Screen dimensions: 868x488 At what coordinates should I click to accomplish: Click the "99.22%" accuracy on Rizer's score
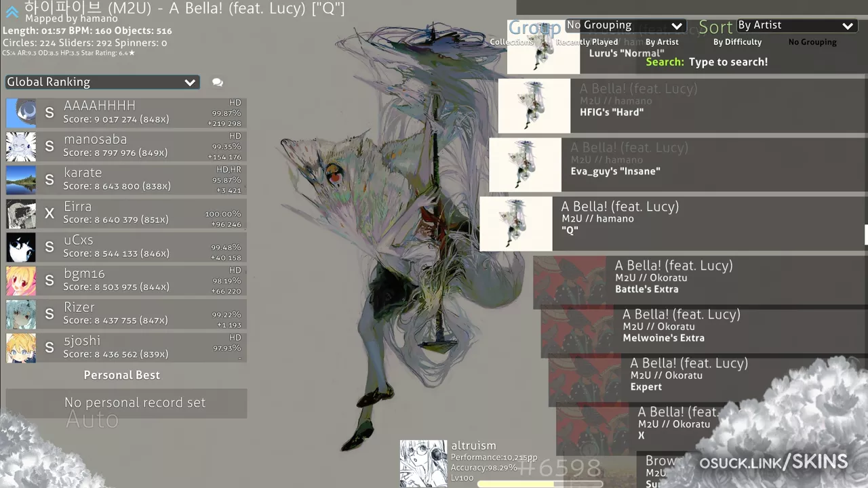click(x=226, y=315)
